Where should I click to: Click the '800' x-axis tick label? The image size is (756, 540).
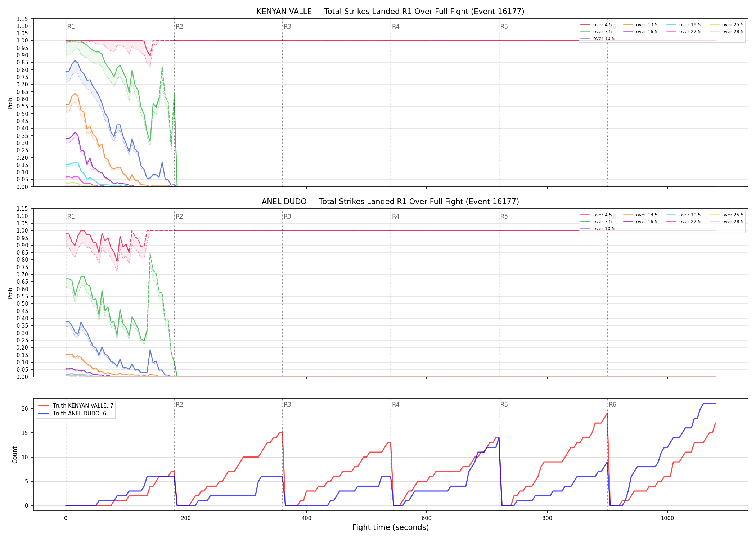pyautogui.click(x=547, y=519)
